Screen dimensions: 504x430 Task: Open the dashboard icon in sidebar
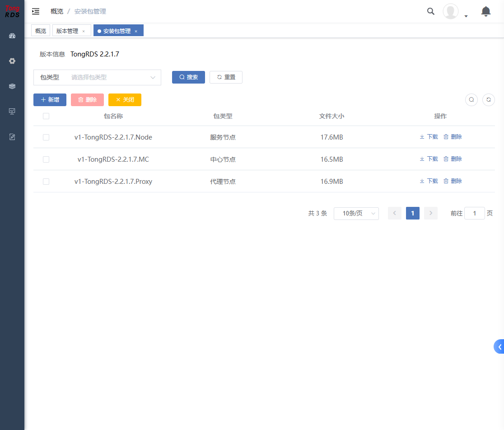pos(12,36)
